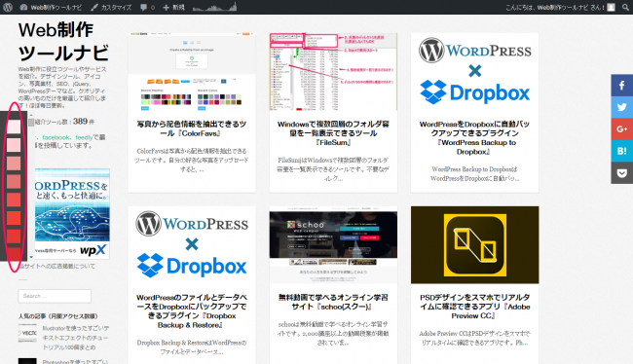Follow the facebook link in the sidebar

[x=56, y=137]
